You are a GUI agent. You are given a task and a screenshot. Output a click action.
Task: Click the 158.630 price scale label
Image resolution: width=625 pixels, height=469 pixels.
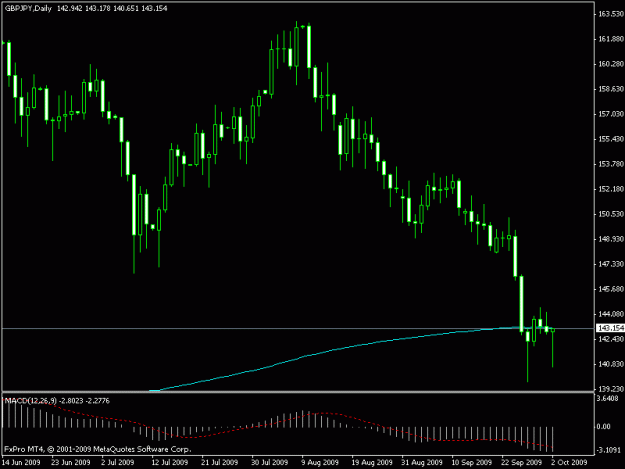click(x=611, y=89)
